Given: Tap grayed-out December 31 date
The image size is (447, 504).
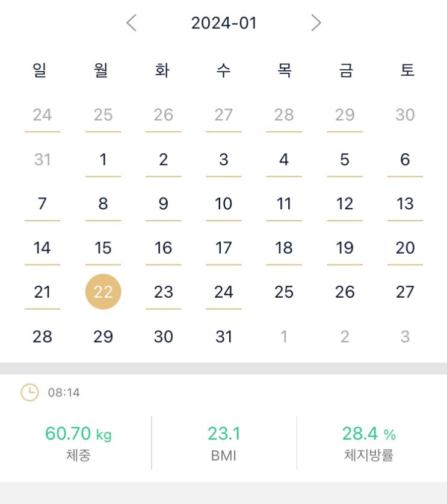Looking at the screenshot, I should tap(42, 159).
